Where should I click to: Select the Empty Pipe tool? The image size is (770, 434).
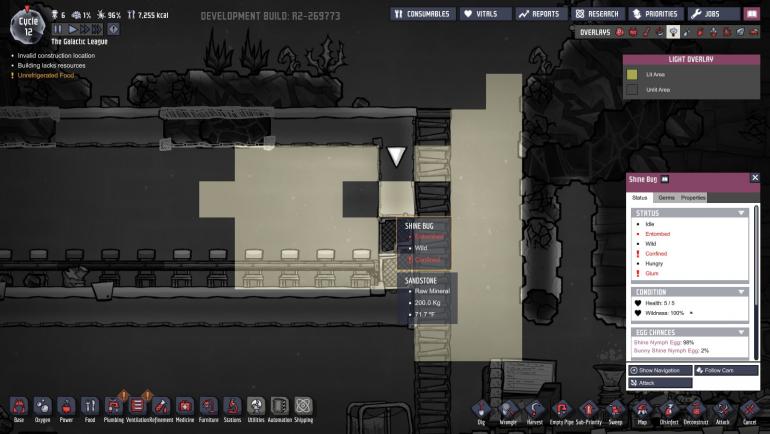(562, 409)
